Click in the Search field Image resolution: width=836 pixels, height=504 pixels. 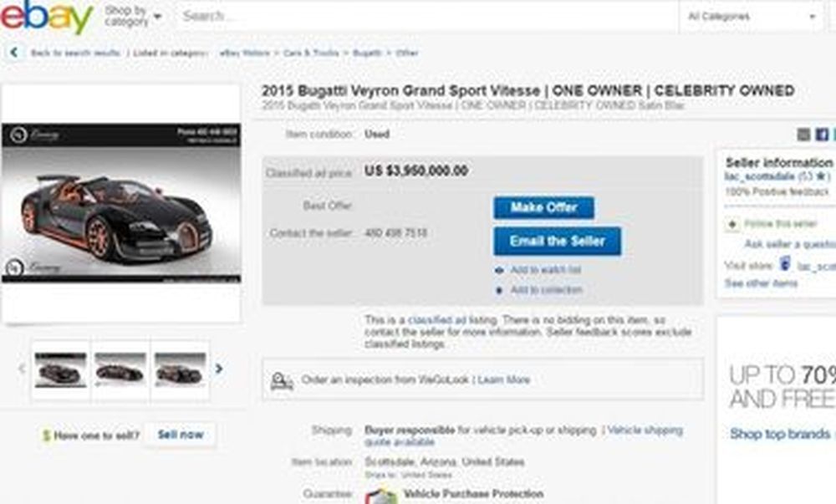426,16
